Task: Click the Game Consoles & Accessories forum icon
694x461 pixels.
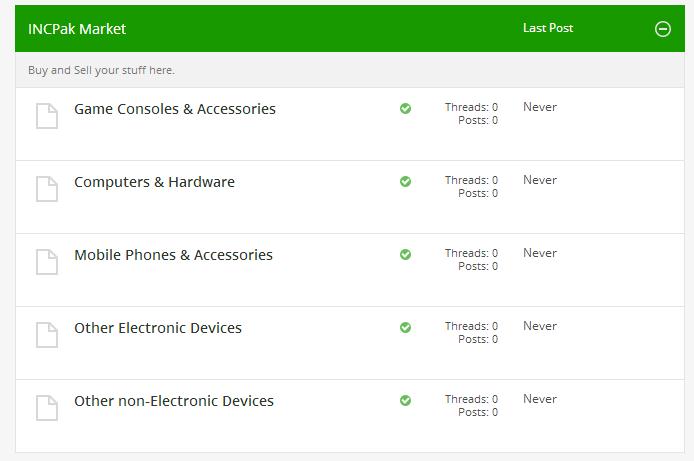Action: click(x=47, y=116)
